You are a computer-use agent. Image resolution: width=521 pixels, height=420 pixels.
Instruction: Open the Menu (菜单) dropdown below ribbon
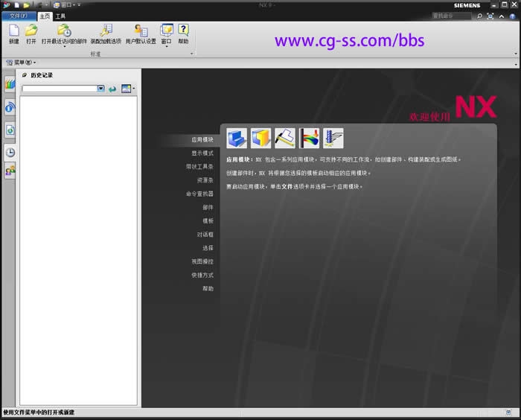point(21,63)
